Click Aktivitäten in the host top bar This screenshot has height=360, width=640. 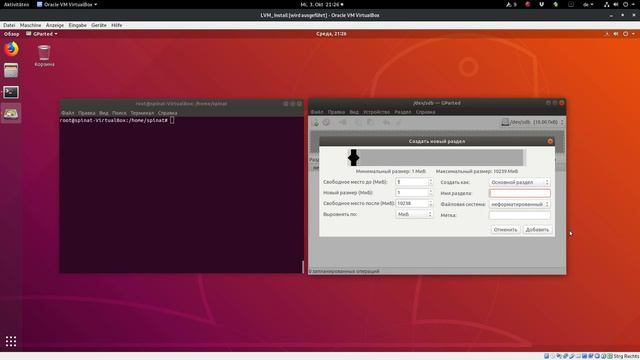16,4
